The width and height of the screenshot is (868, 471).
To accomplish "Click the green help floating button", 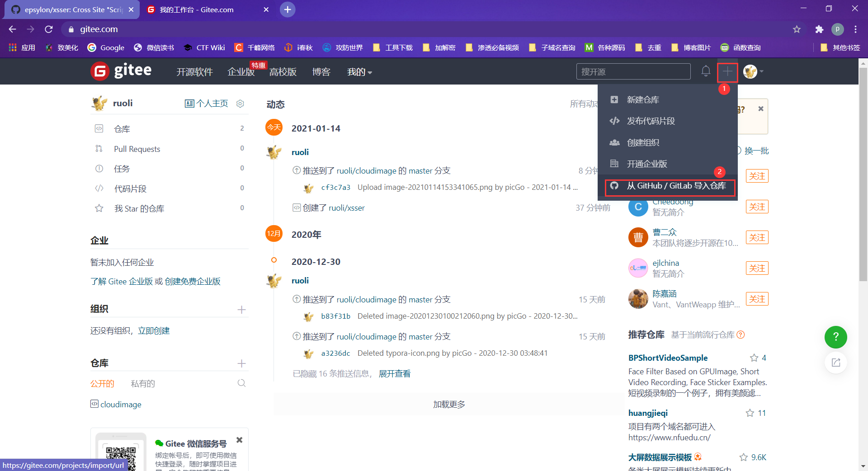I will point(836,337).
